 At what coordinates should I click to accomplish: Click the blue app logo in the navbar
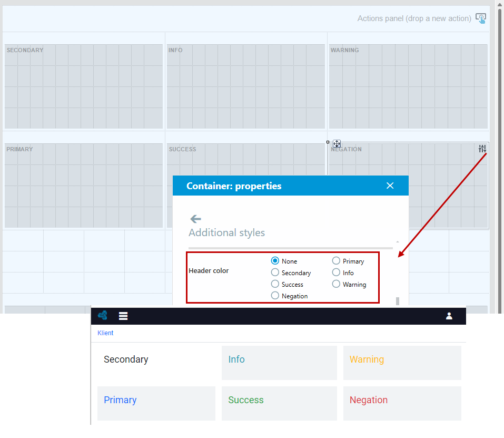pyautogui.click(x=103, y=316)
